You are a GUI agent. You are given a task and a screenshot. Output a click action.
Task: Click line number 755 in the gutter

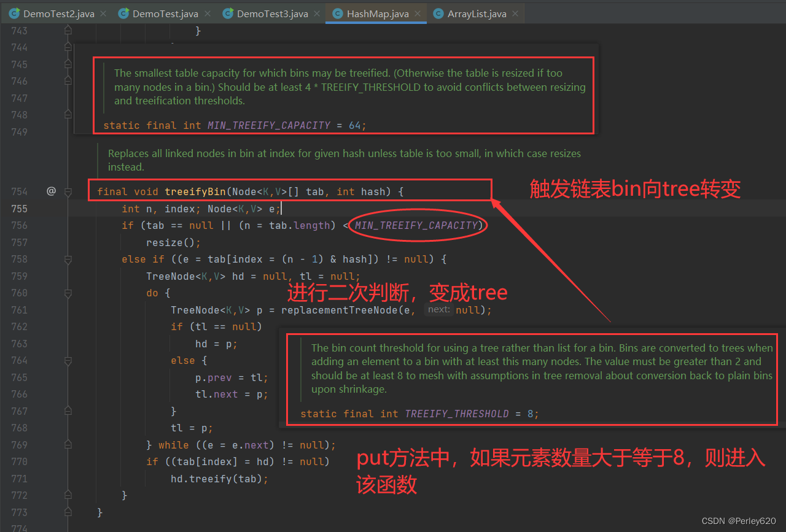point(19,209)
